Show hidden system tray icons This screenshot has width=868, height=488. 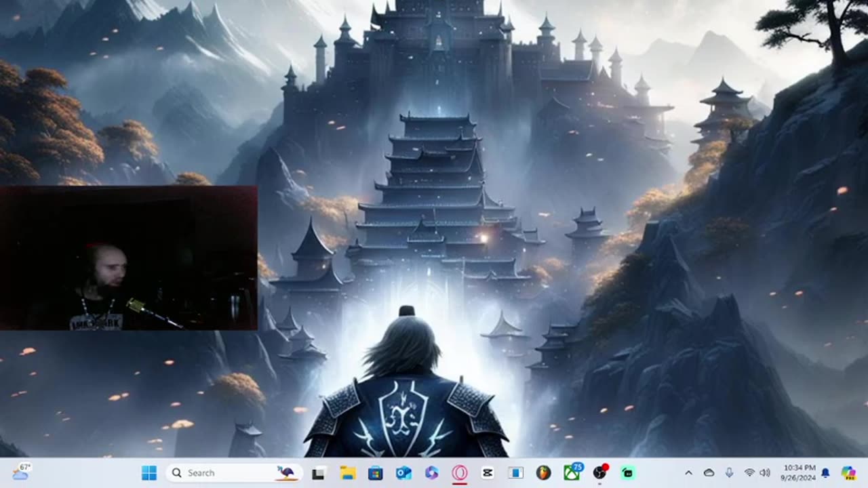688,473
